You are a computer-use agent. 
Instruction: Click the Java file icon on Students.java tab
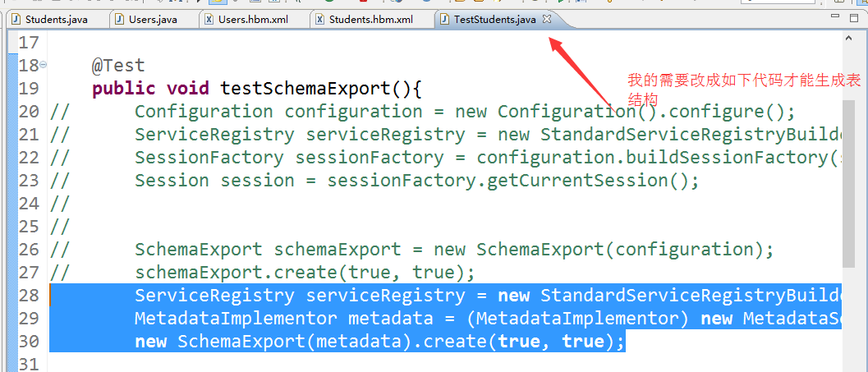16,20
